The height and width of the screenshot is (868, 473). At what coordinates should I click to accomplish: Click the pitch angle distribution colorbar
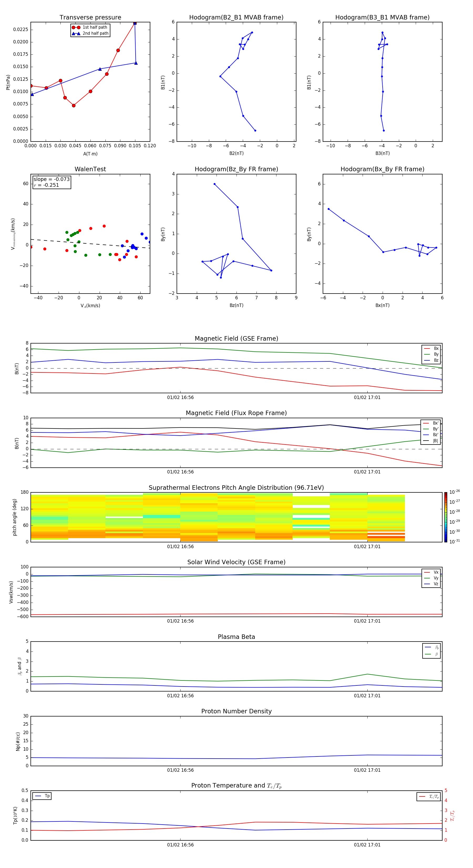click(x=446, y=517)
